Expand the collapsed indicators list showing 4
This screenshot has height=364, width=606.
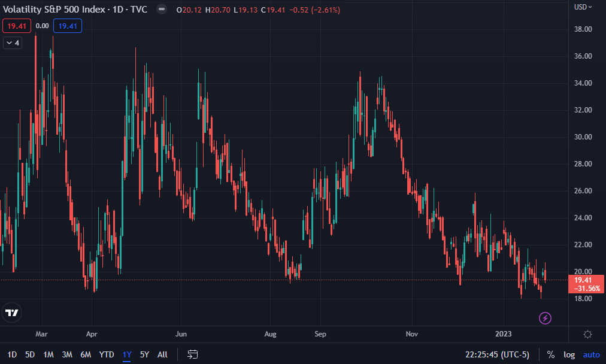pyautogui.click(x=13, y=43)
